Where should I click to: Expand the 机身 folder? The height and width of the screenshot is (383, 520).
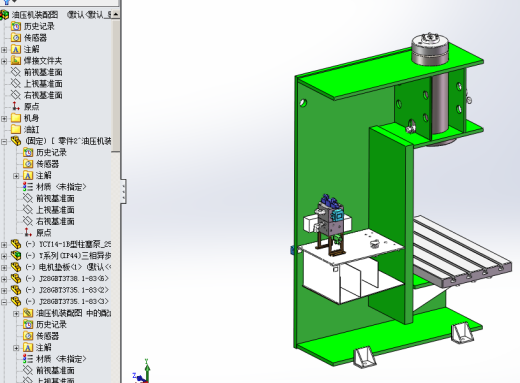(x=4, y=118)
